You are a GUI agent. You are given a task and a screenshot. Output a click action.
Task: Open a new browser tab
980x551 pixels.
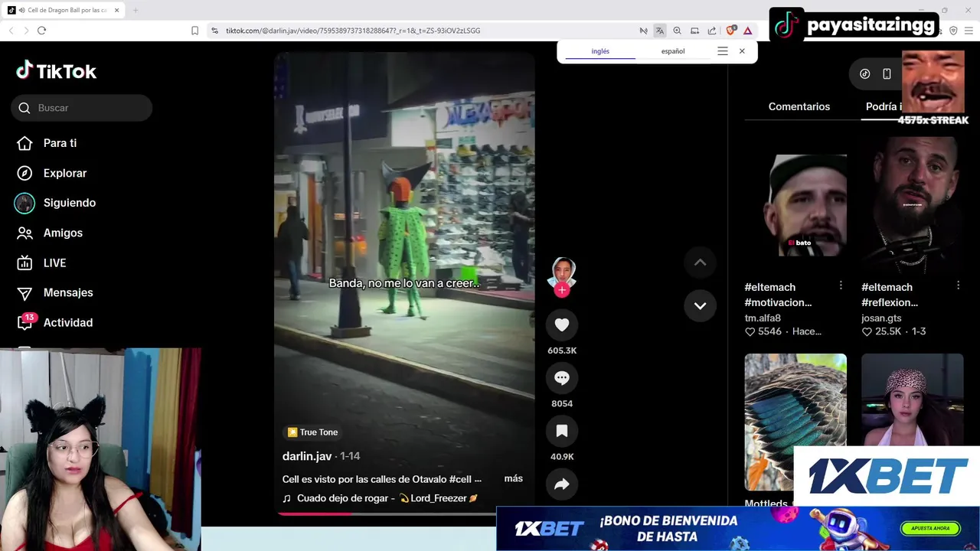click(x=136, y=10)
